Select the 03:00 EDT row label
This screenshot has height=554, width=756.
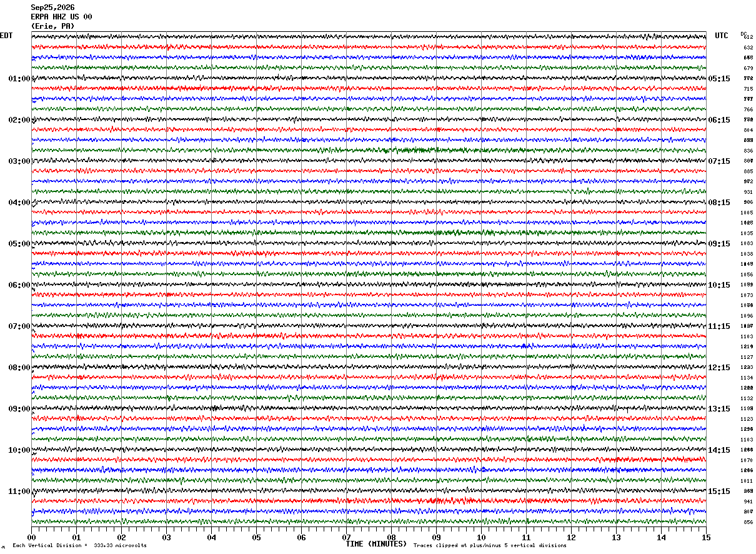tap(19, 161)
